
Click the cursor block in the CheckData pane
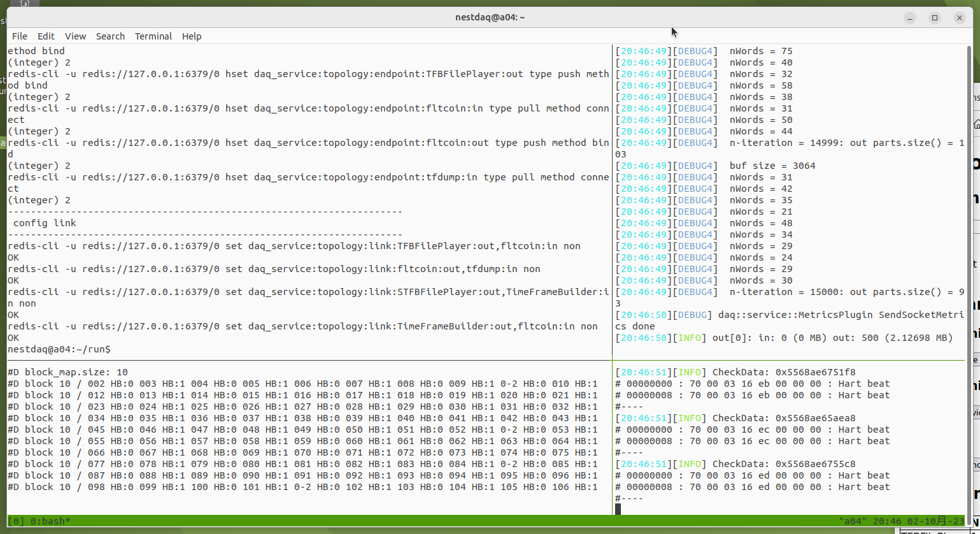click(x=618, y=509)
